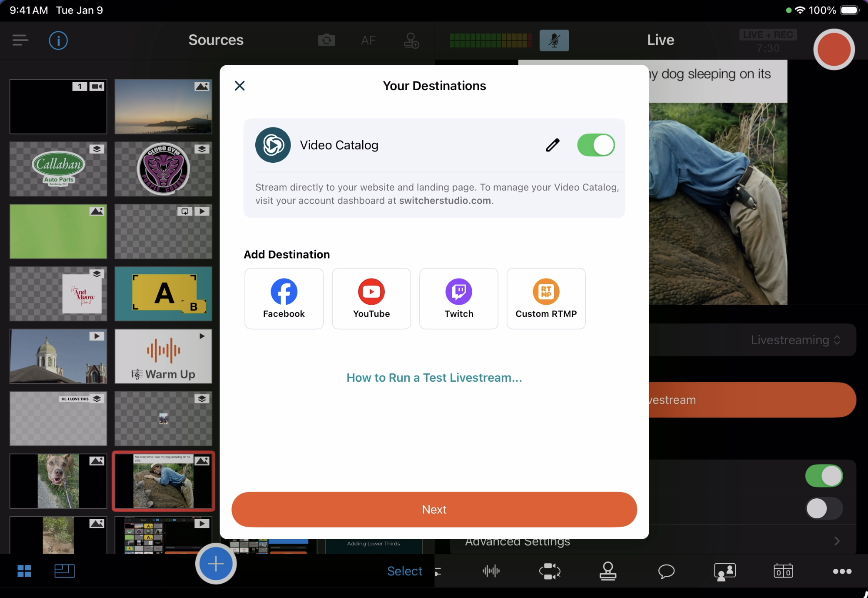This screenshot has height=598, width=868.
Task: Disable the green toggle in the right panel
Action: [824, 476]
